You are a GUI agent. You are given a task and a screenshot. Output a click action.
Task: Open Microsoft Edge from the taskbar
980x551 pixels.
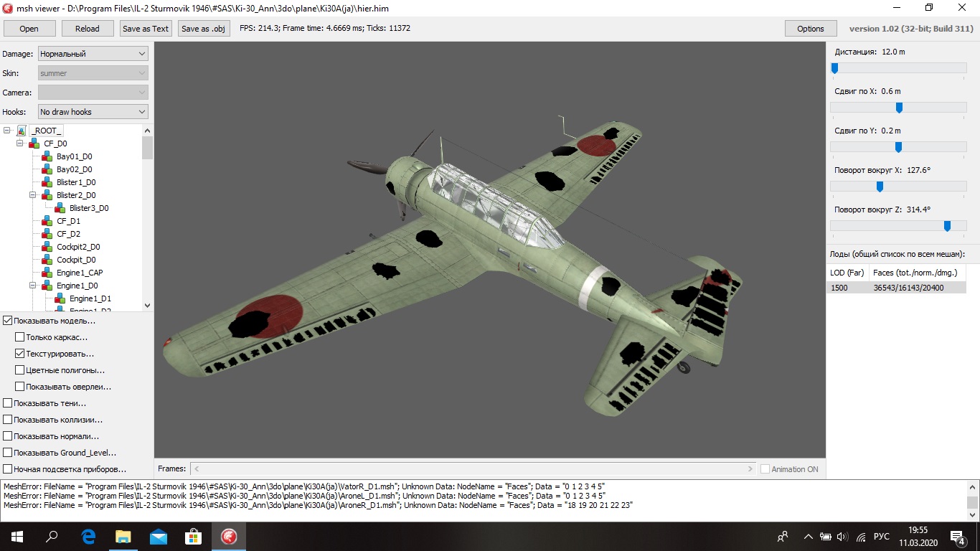[89, 536]
